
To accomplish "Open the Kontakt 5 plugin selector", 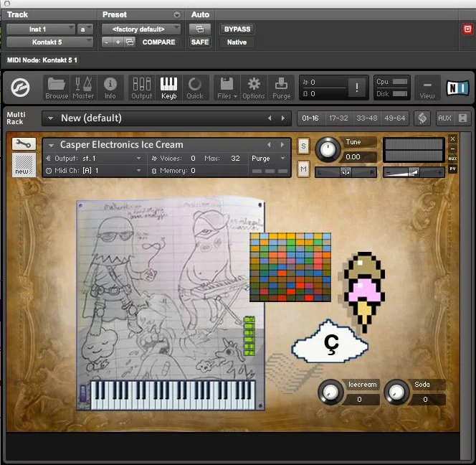I will 49,42.
